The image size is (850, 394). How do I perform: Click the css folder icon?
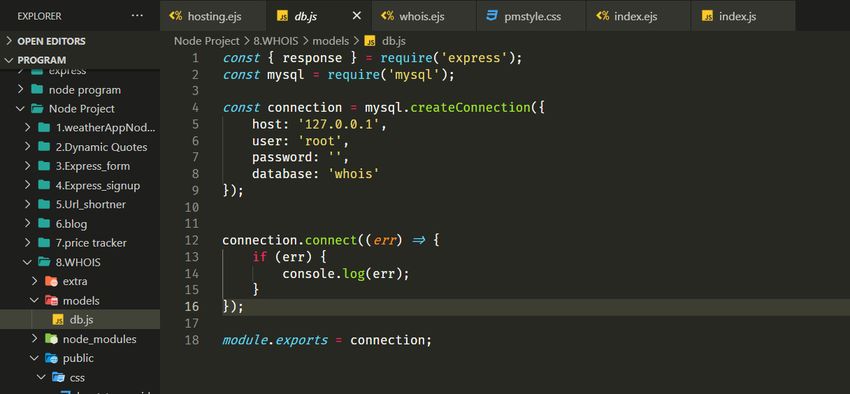pos(58,377)
